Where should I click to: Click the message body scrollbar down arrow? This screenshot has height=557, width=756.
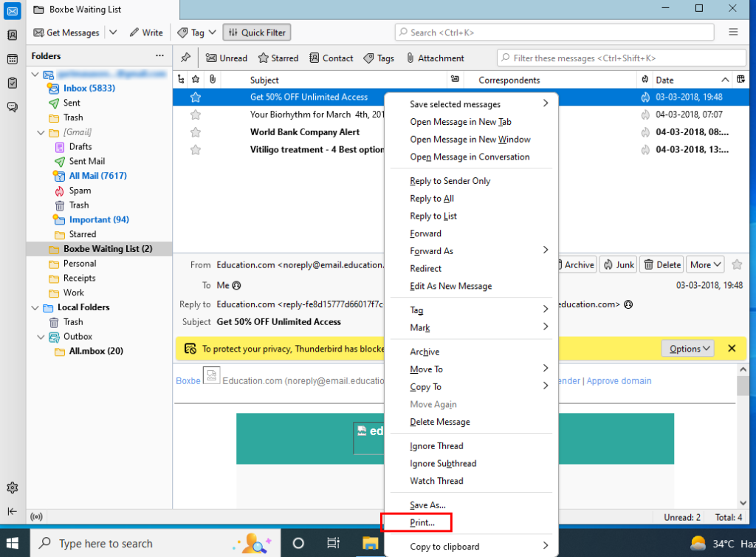tap(743, 503)
